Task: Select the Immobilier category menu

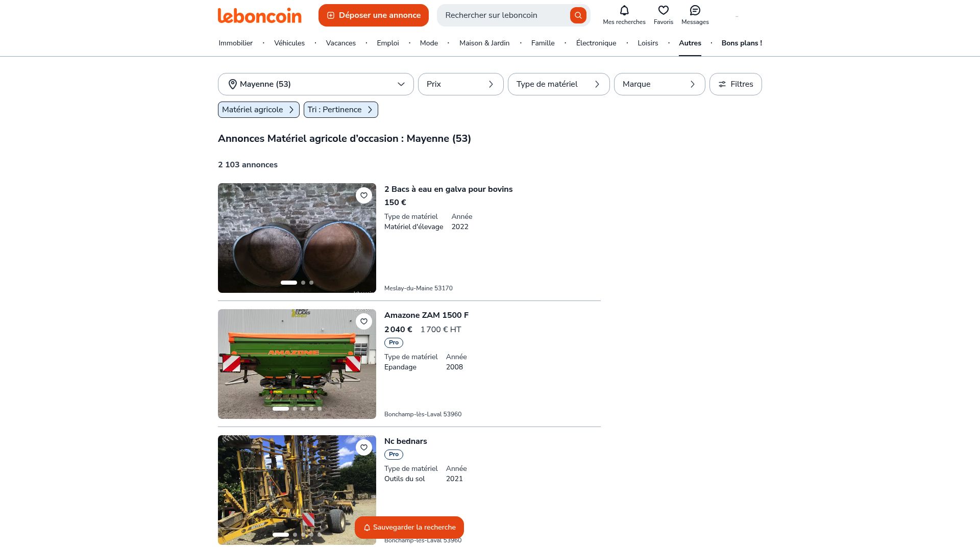Action: pos(235,43)
